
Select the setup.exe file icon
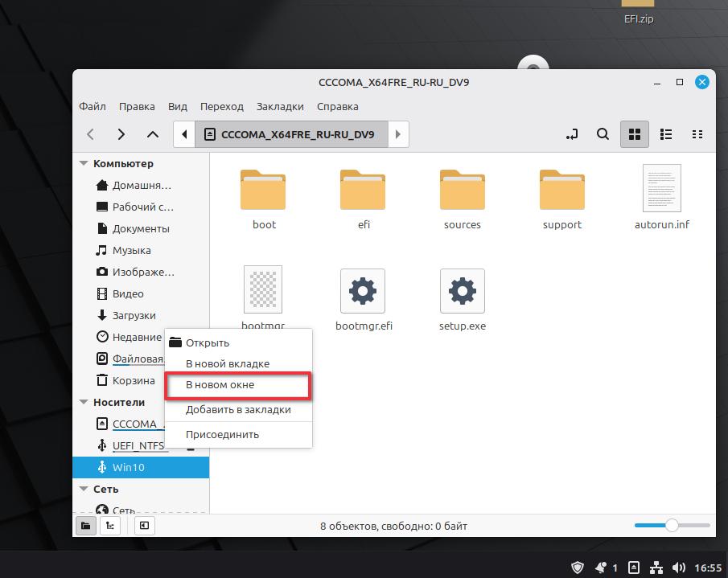click(x=462, y=292)
